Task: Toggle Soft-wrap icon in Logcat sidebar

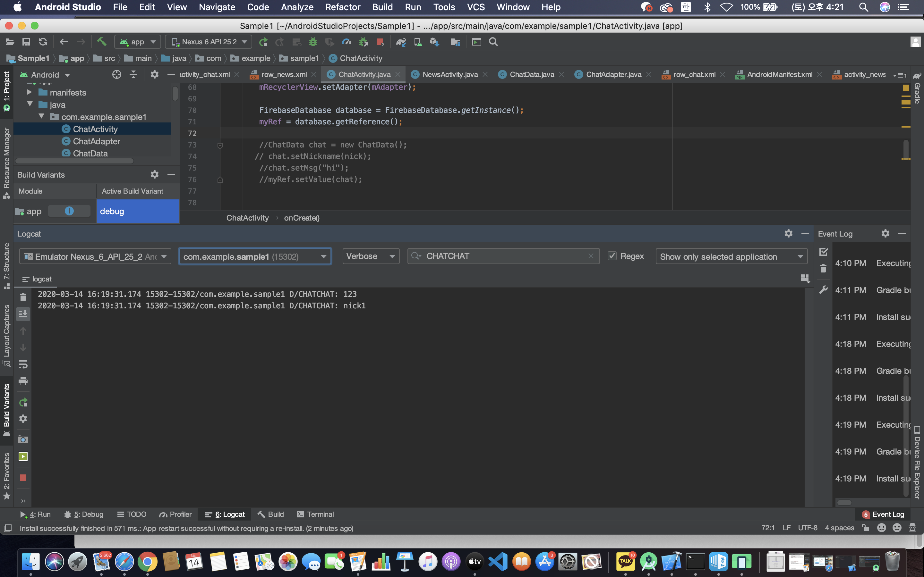Action: coord(23,364)
